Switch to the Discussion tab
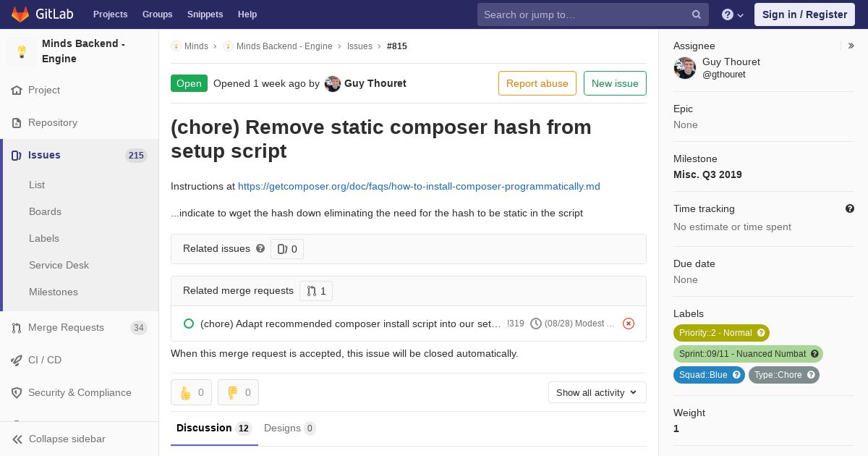This screenshot has height=456, width=868. (x=214, y=428)
